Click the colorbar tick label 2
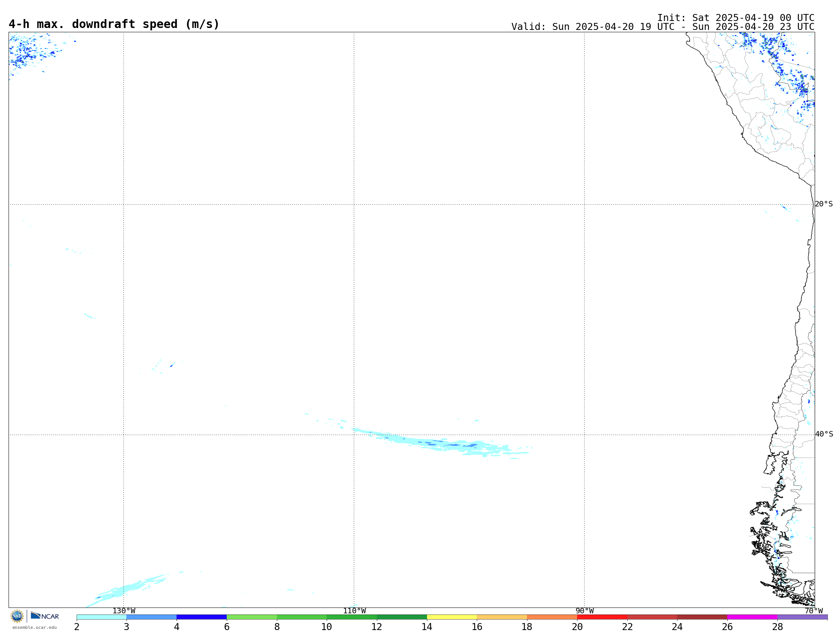This screenshot has height=632, width=840. coord(77,627)
